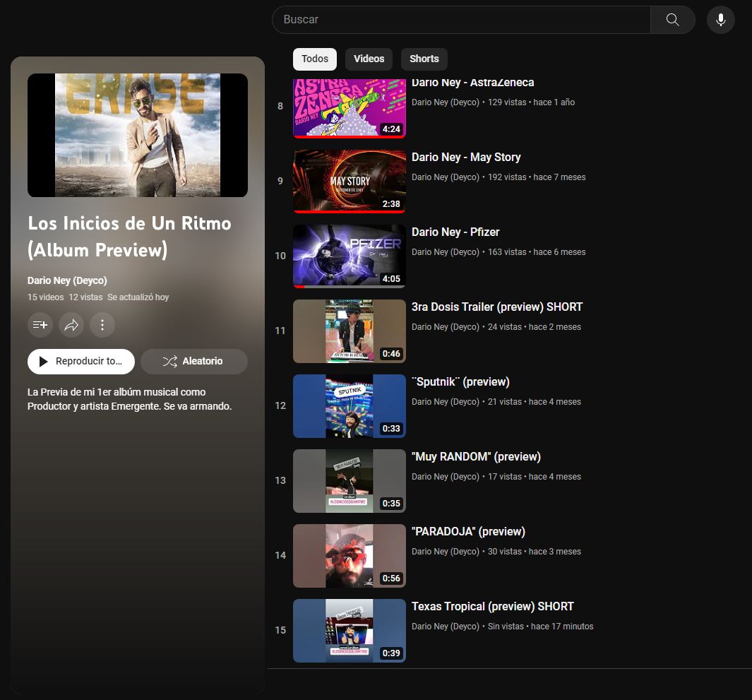Share the playlist arrow icon

[x=71, y=325]
